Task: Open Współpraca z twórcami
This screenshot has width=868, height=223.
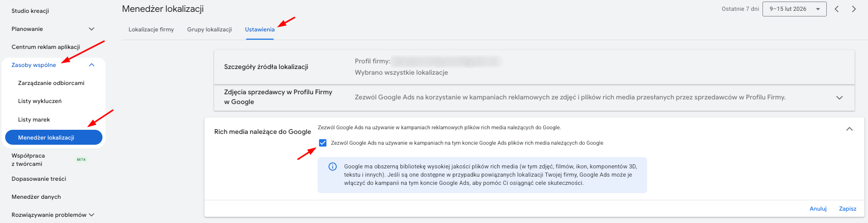Action: click(29, 160)
